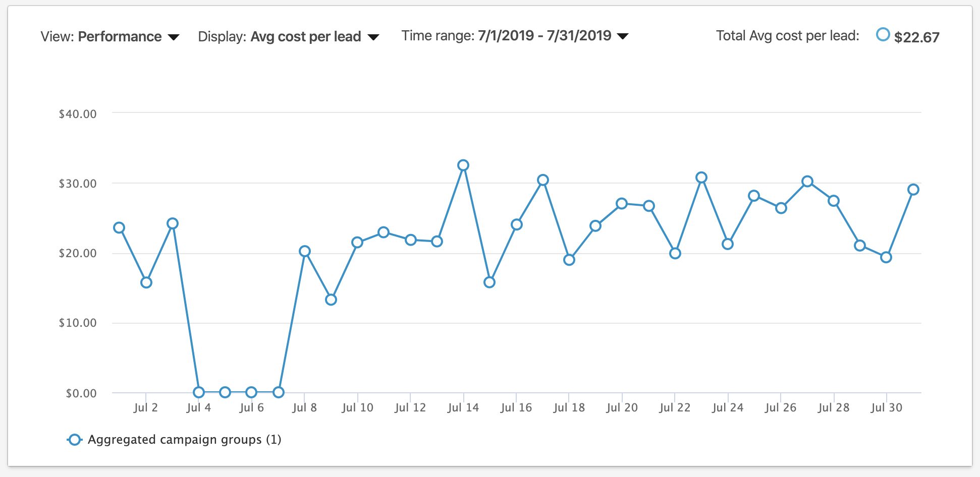Click the Jul 27 data point
The width and height of the screenshot is (980, 477).
pos(807,182)
